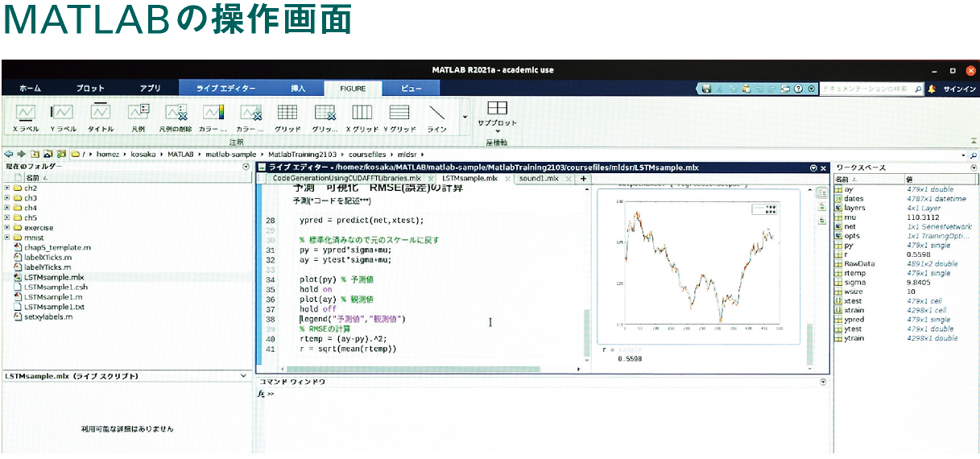Add a new editor tab with plus button
980x459 pixels.
tap(583, 178)
